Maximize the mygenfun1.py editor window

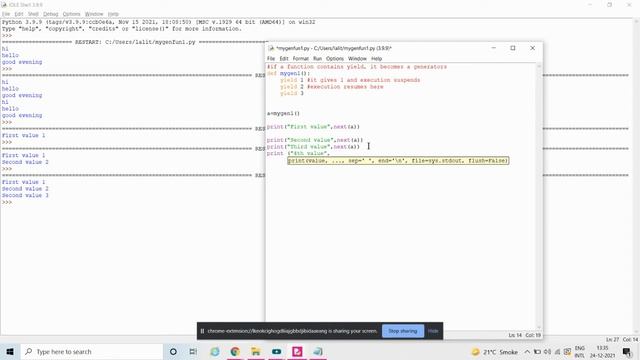pos(513,48)
